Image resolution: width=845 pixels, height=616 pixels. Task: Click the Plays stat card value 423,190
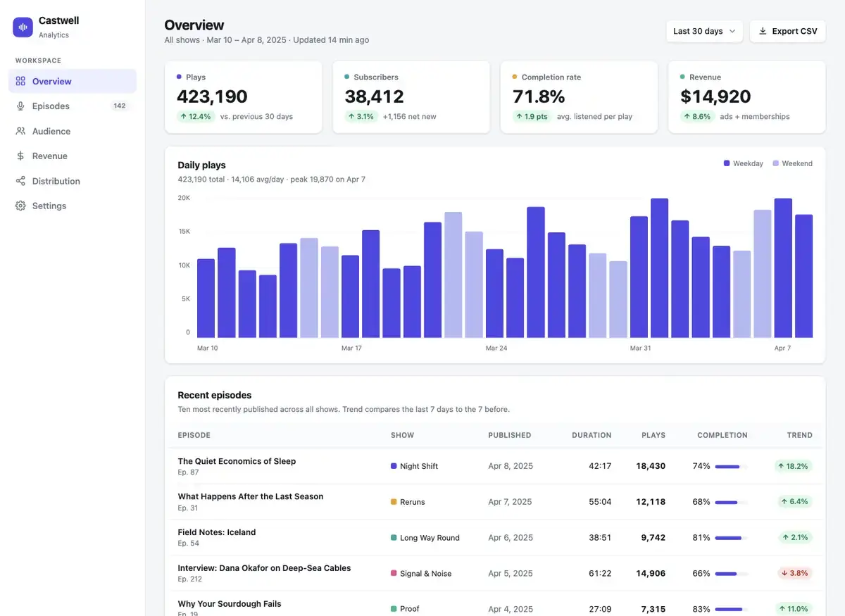(x=212, y=96)
